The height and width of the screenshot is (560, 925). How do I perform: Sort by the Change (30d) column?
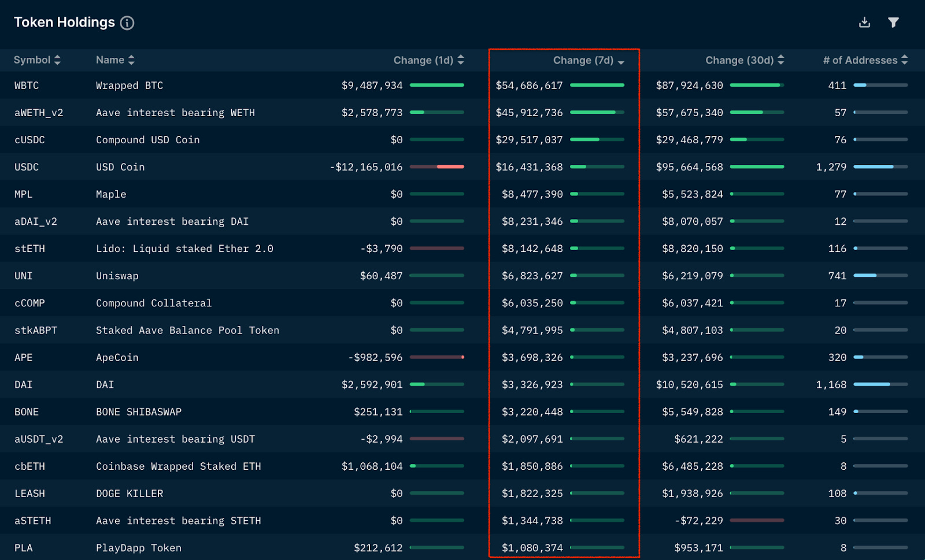tap(745, 60)
